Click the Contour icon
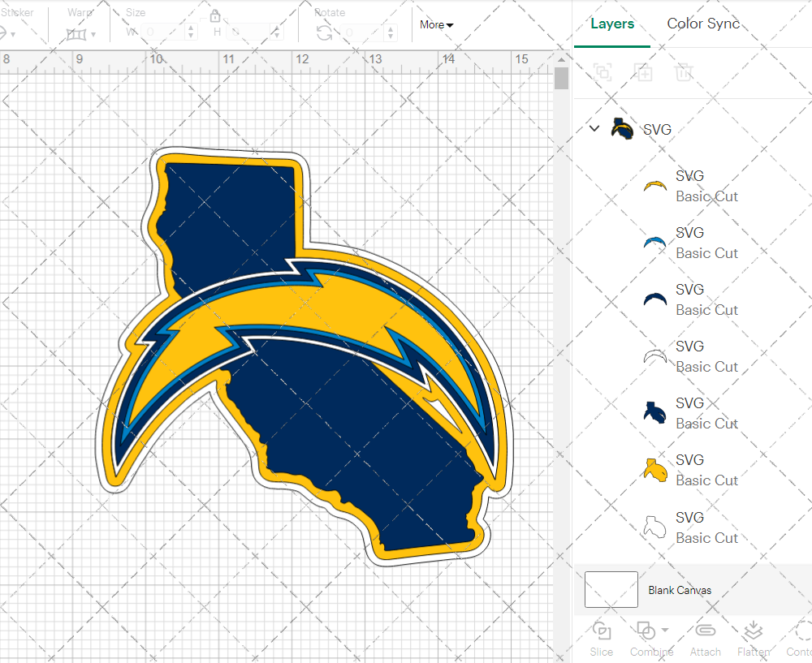The height and width of the screenshot is (663, 812). tap(802, 631)
